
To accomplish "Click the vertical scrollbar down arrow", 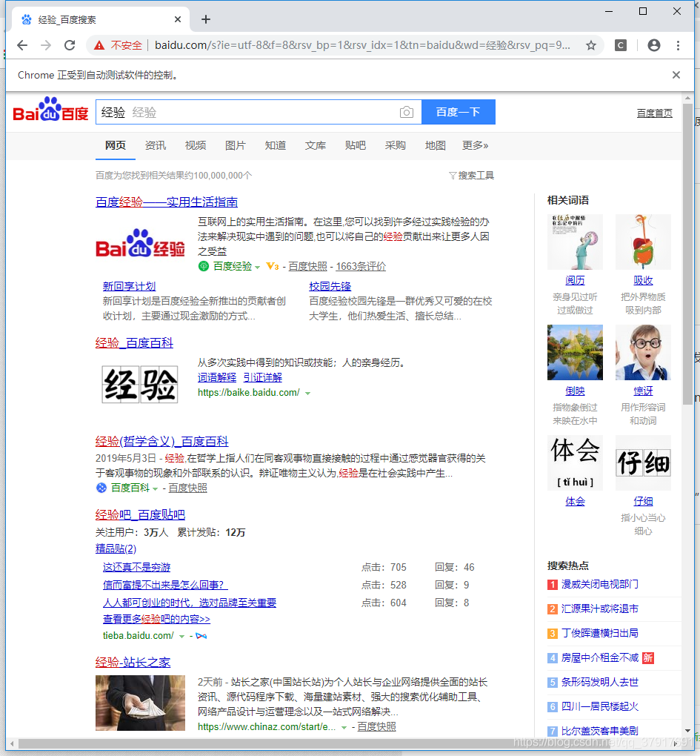I will [x=687, y=731].
